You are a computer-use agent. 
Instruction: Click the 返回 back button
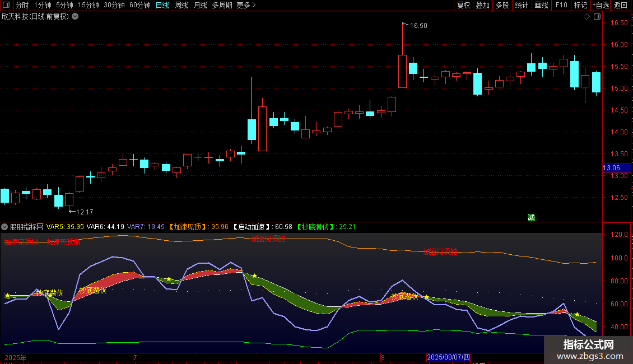621,5
